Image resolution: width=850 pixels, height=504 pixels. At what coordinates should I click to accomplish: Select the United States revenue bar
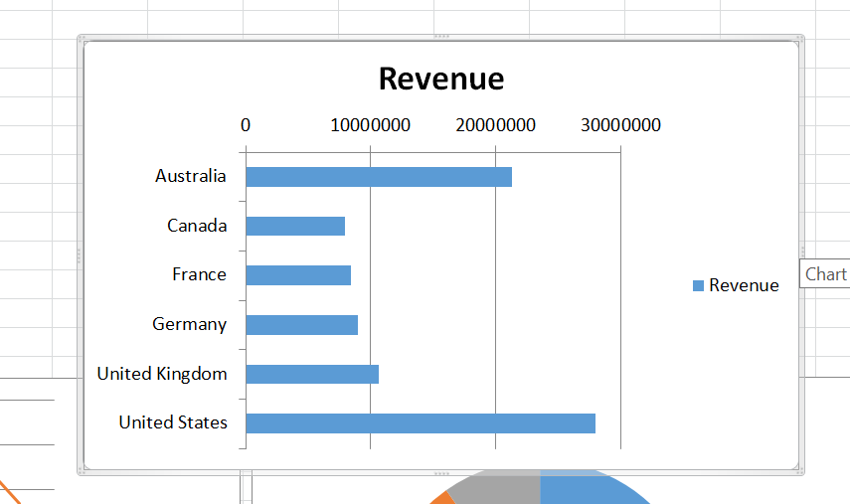(x=420, y=423)
